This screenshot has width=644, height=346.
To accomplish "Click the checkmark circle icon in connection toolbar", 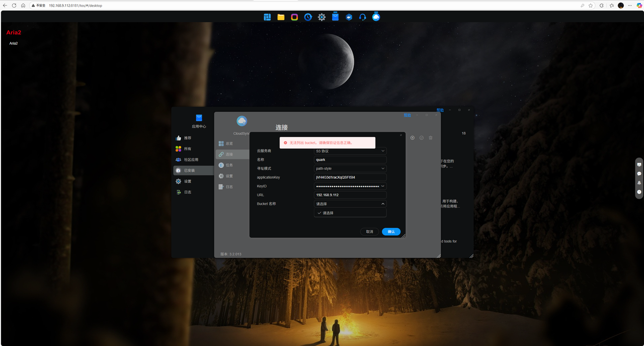I will click(422, 138).
